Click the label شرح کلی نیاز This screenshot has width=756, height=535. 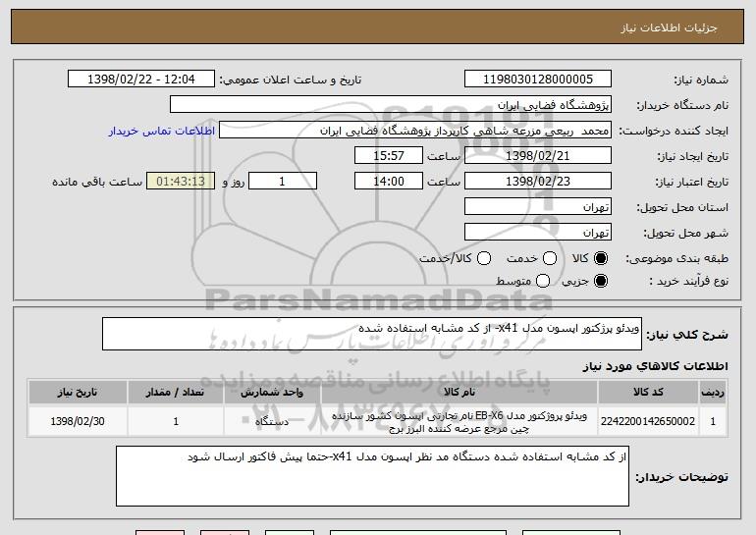687,335
